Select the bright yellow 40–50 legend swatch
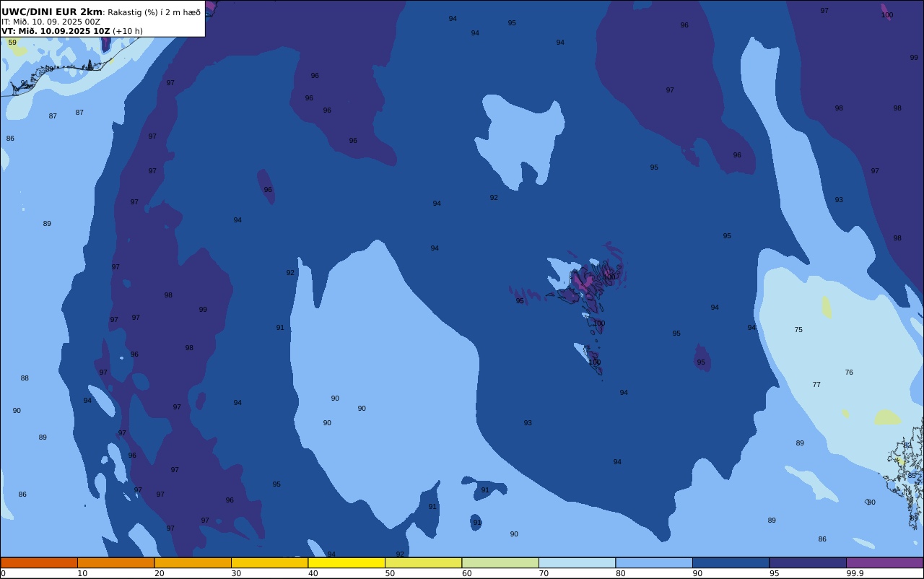Screen dimensions: 924x579 (x=346, y=562)
